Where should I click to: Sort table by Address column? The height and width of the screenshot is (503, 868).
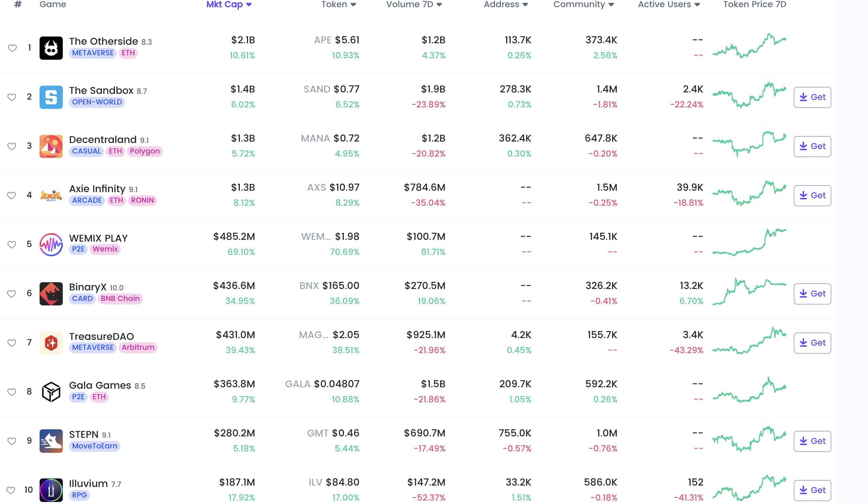506,4
